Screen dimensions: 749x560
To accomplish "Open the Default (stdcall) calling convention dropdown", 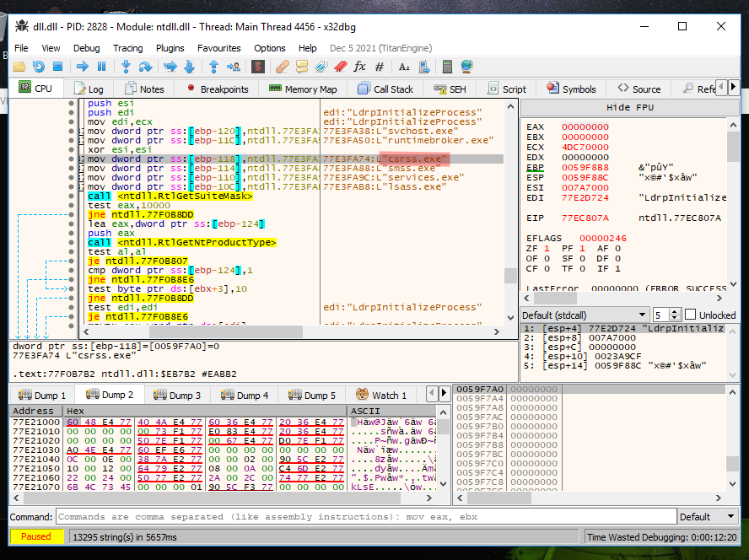I will 585,315.
